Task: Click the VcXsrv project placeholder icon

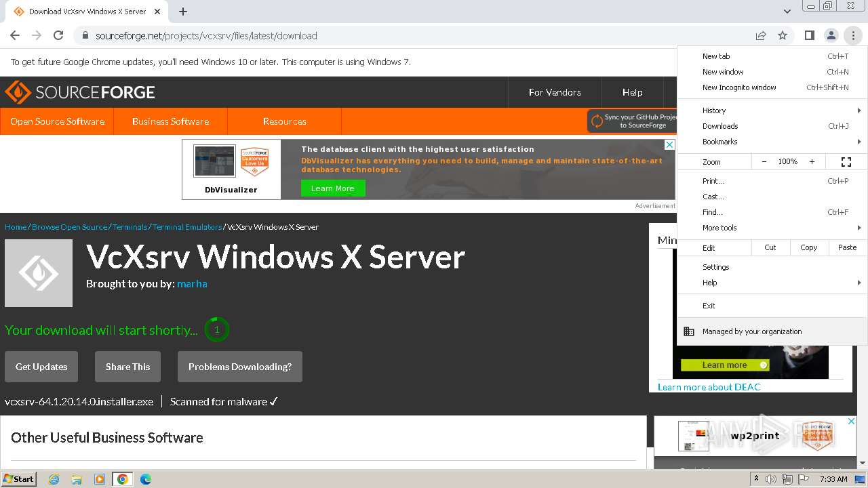Action: tap(39, 273)
